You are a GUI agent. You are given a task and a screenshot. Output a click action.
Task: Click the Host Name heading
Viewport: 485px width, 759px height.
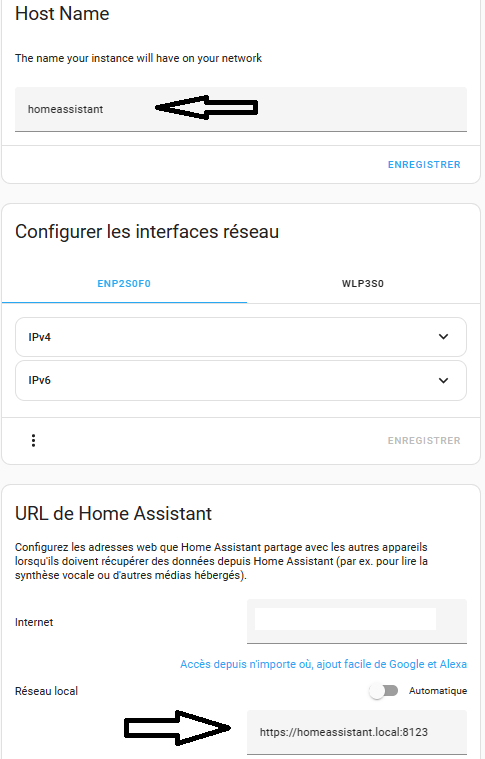[x=62, y=14]
